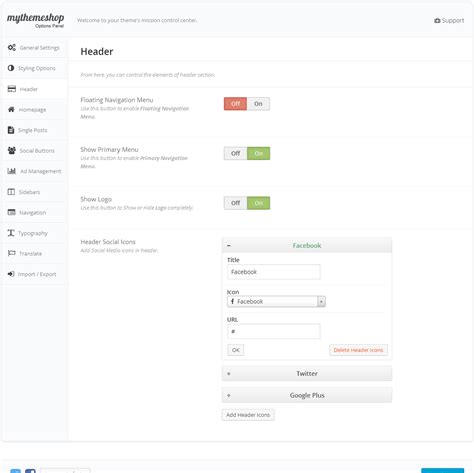Click the Homepage house icon
Image resolution: width=474 pixels, height=473 pixels.
11,109
